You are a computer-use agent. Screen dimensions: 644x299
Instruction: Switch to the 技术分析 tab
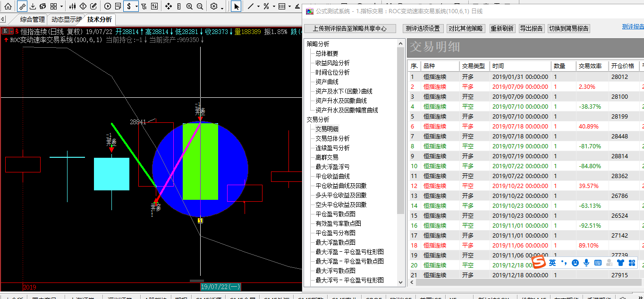point(100,19)
